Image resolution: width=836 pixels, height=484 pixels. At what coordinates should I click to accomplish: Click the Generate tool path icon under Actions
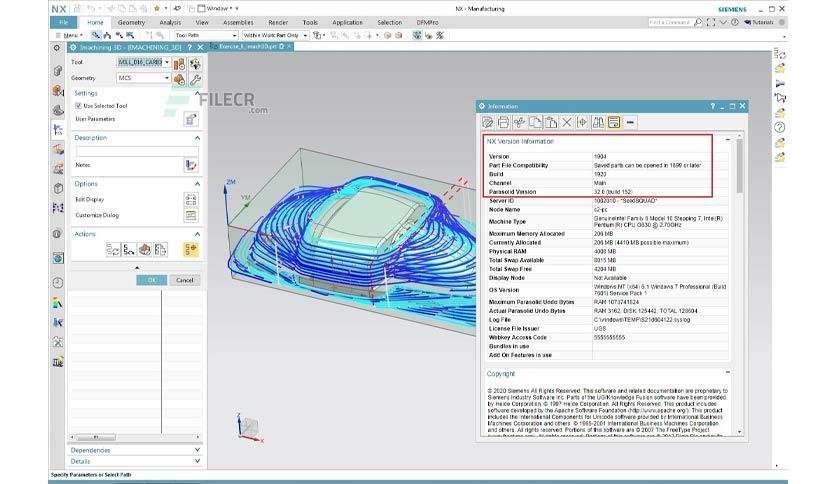(x=113, y=249)
